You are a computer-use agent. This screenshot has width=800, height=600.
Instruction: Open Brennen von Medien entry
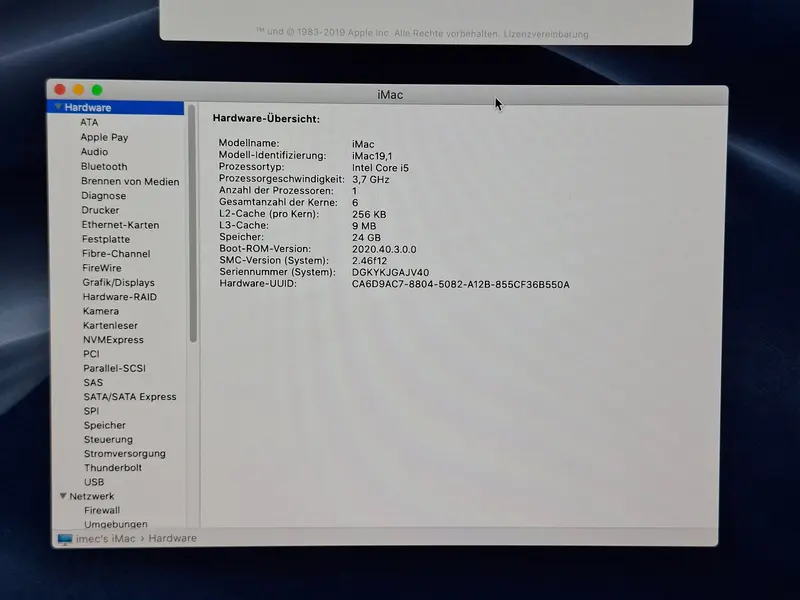(x=130, y=181)
